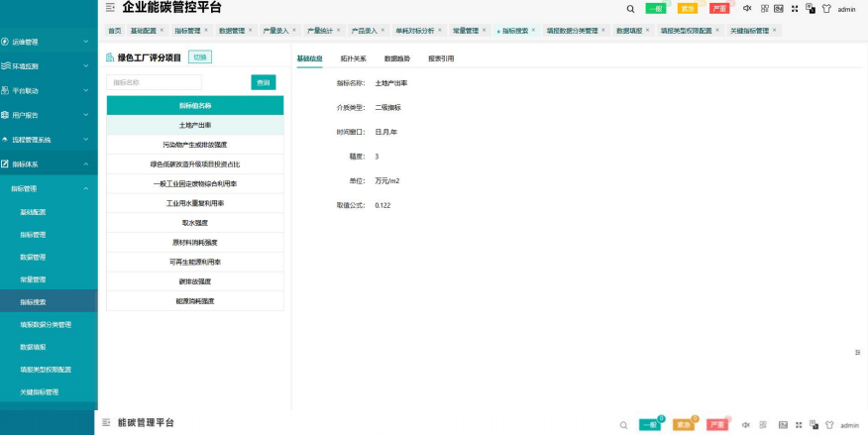Click the red 严重 alarm badge in top header
Image resolution: width=868 pixels, height=435 pixels.
(719, 9)
